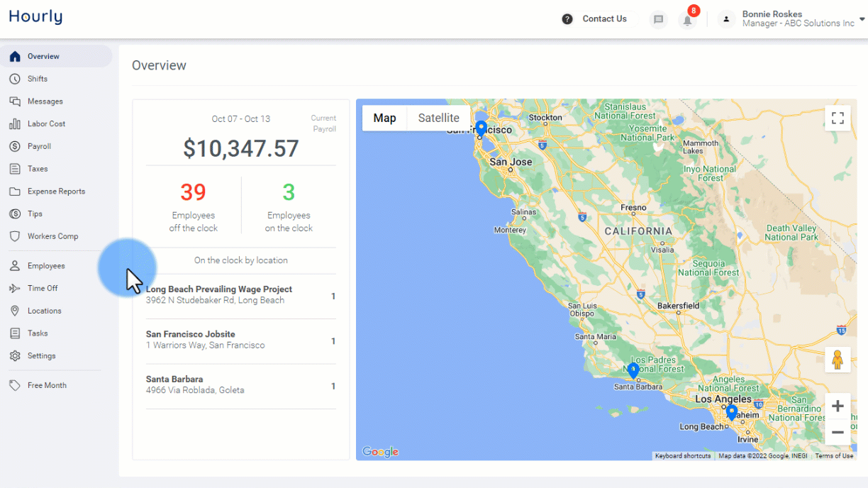Viewport: 868px width, 488px height.
Task: Click the Tips coin icon
Action: [x=15, y=213]
